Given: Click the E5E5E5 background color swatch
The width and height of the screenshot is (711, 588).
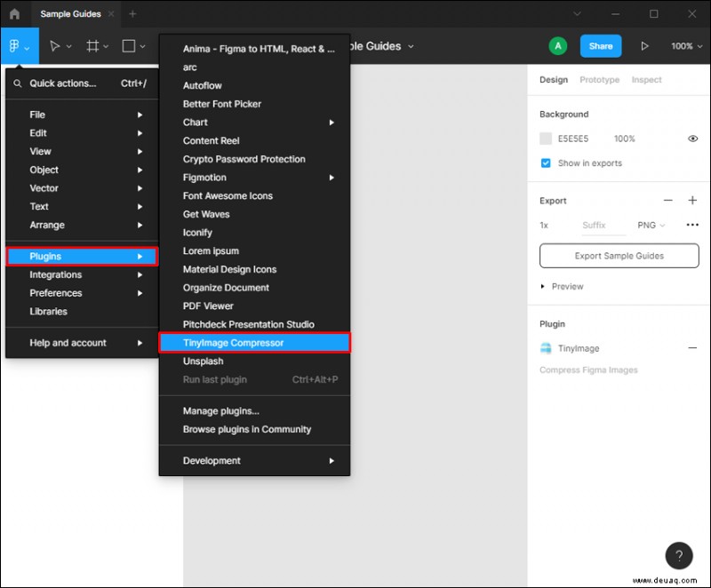Looking at the screenshot, I should (546, 139).
